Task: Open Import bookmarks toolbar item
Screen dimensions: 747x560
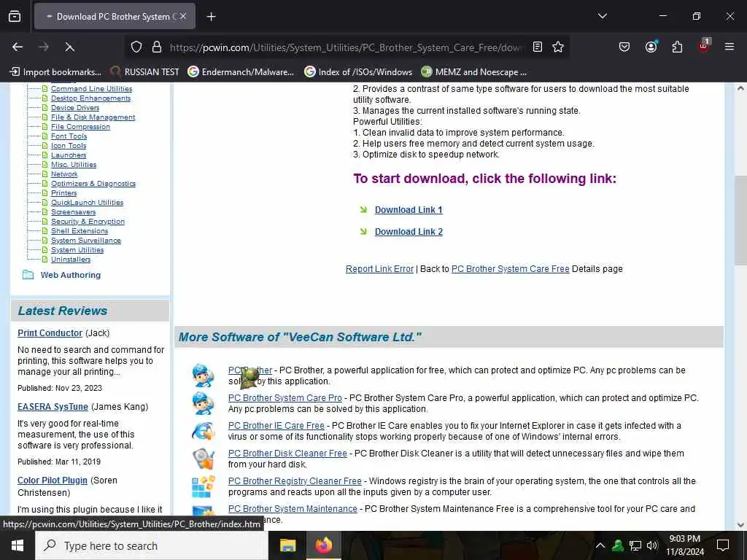Action: [x=55, y=72]
